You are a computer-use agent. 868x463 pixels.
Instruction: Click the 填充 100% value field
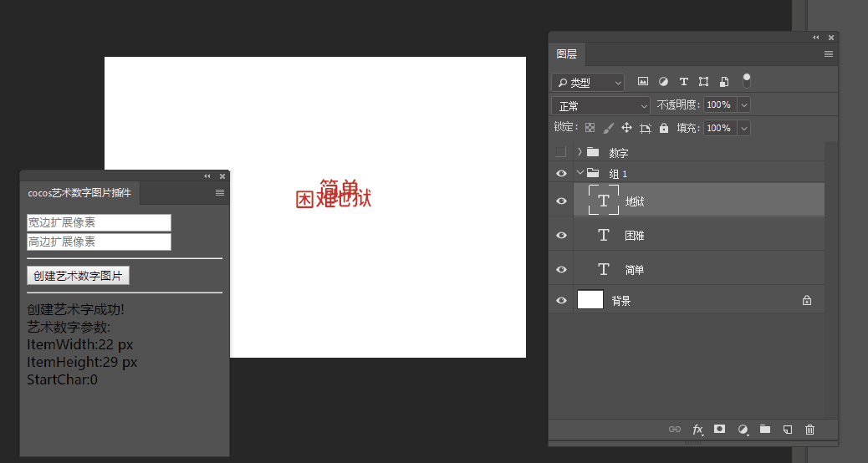click(x=720, y=128)
